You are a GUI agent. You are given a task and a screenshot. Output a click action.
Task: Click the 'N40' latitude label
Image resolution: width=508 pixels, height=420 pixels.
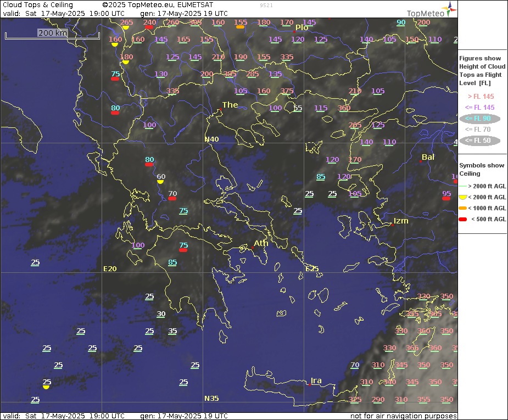pos(211,139)
